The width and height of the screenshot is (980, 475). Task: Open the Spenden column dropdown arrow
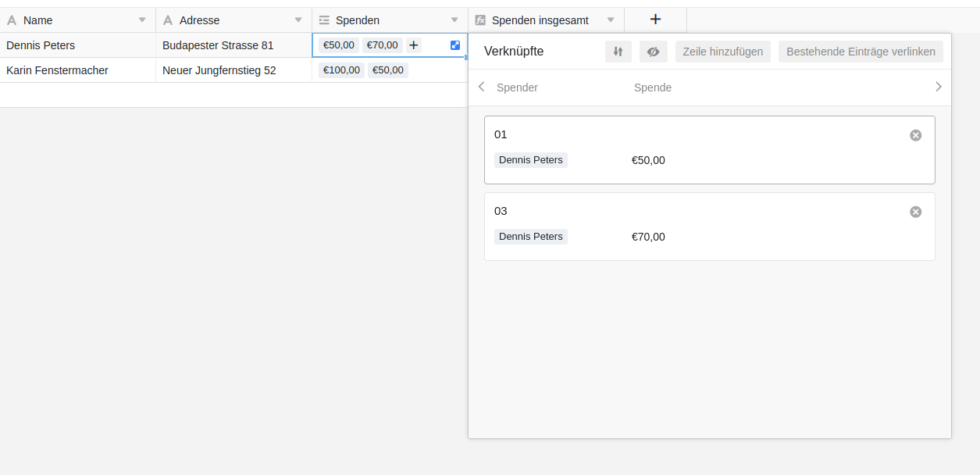point(454,20)
